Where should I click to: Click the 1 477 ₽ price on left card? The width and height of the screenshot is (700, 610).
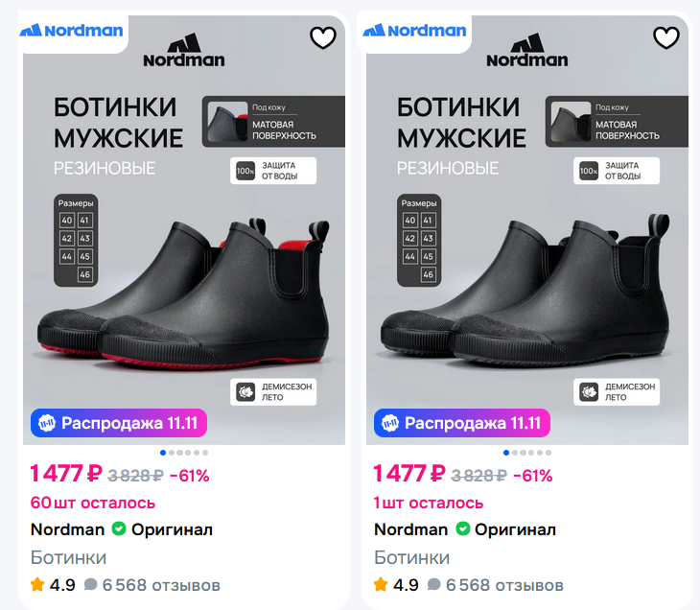click(65, 474)
